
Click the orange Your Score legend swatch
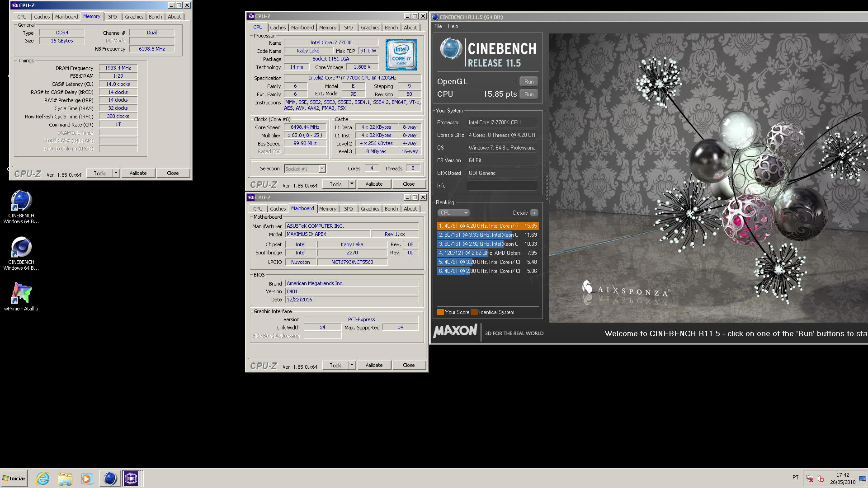pyautogui.click(x=440, y=312)
